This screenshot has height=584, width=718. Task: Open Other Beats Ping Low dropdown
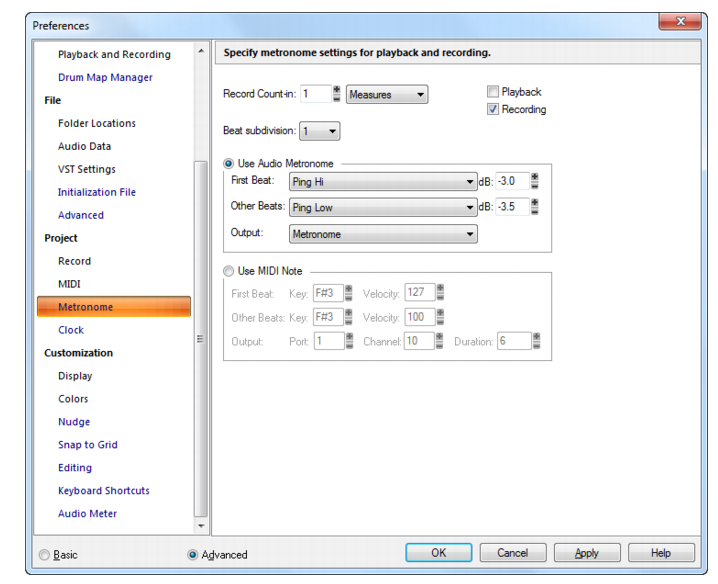pyautogui.click(x=383, y=207)
